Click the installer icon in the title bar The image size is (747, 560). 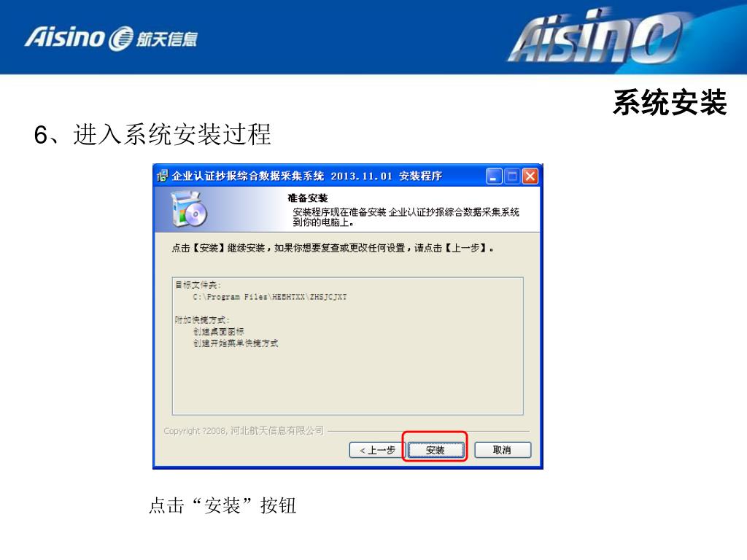163,176
